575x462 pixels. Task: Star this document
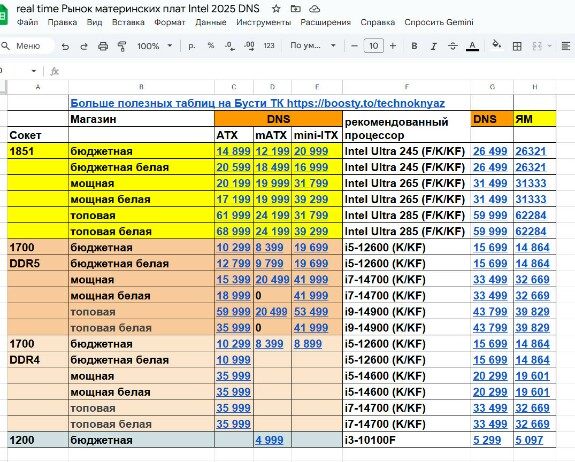[x=276, y=8]
